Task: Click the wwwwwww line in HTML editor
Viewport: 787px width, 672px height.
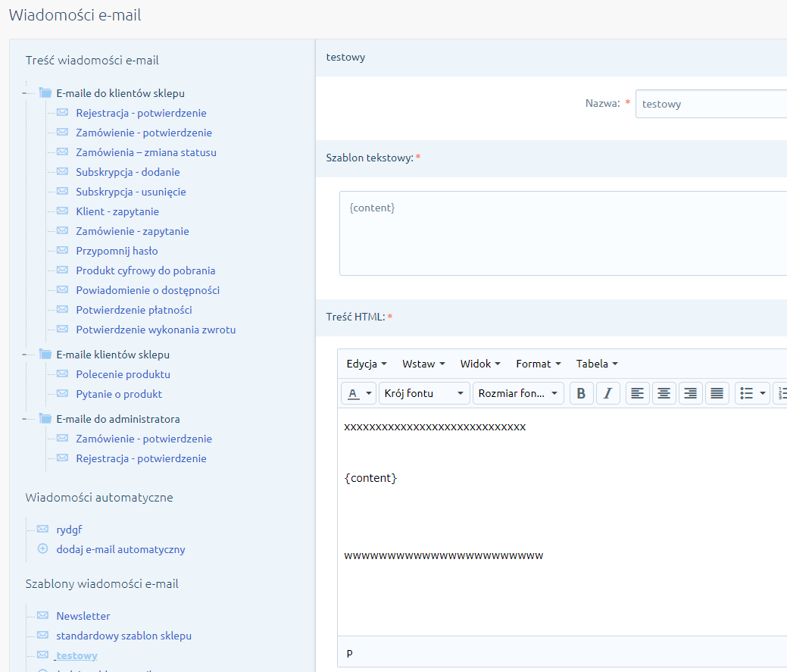Action: pyautogui.click(x=444, y=555)
